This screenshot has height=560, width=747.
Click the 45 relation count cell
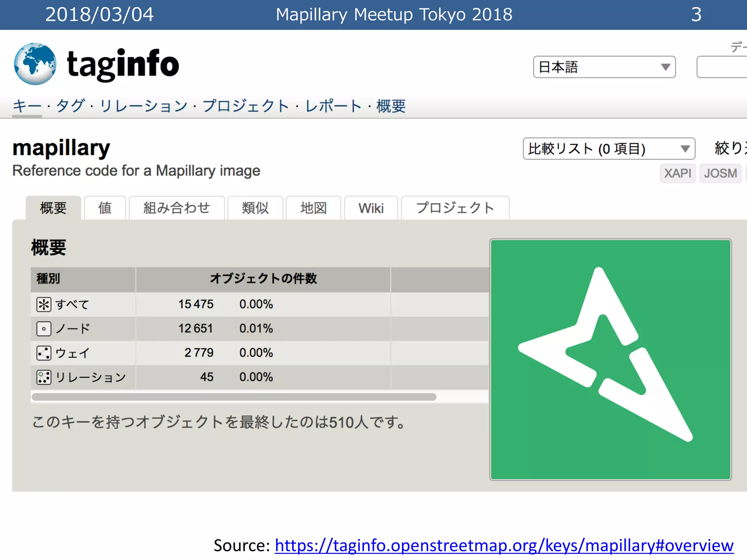point(207,377)
